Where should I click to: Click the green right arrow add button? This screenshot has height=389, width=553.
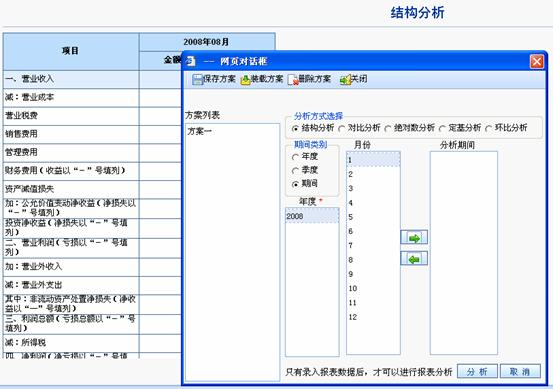[414, 237]
